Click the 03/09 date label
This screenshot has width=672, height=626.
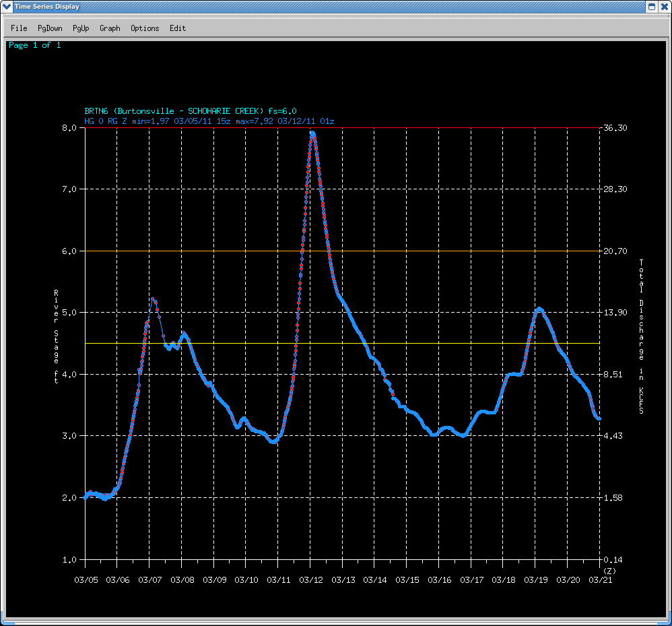point(215,580)
